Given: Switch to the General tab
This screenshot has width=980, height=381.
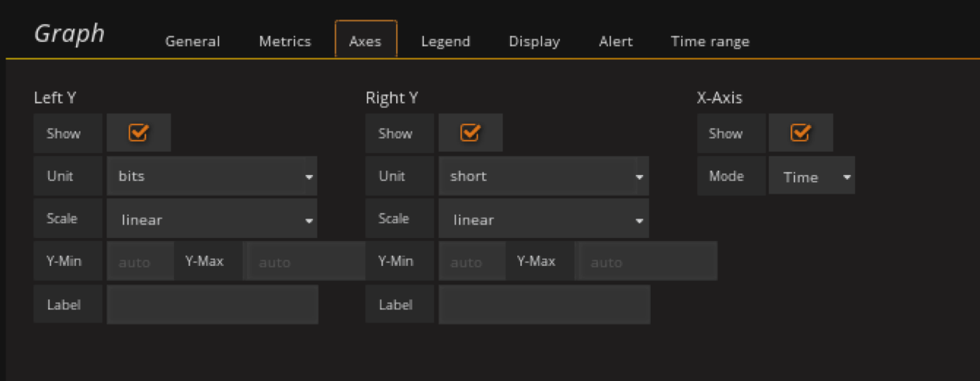Looking at the screenshot, I should 193,41.
